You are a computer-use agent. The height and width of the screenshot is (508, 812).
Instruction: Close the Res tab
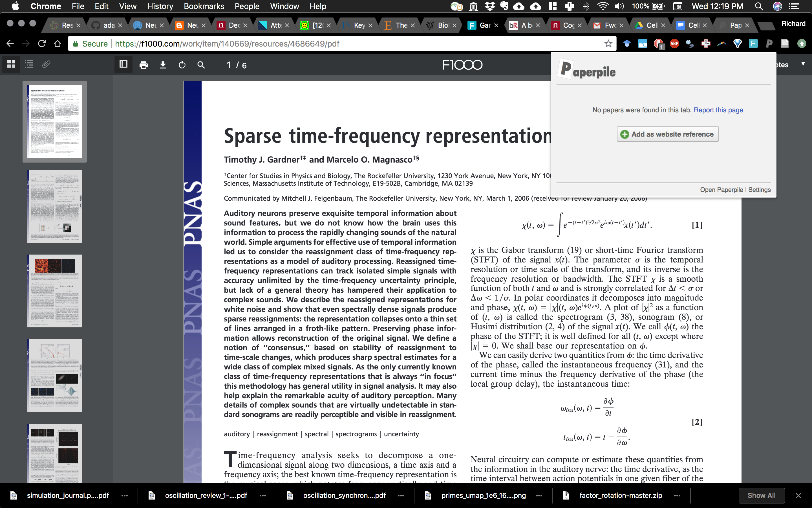pos(78,25)
